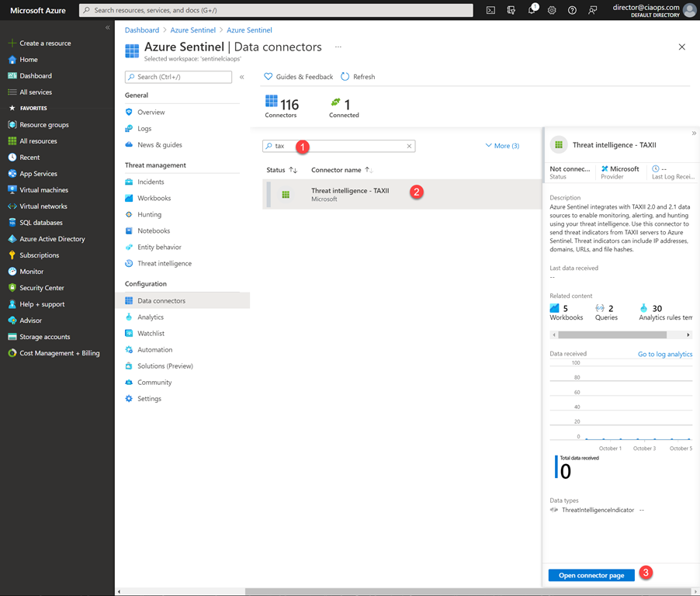Screen dimensions: 700x596
Task: Clear the connector search box text
Action: pos(409,146)
